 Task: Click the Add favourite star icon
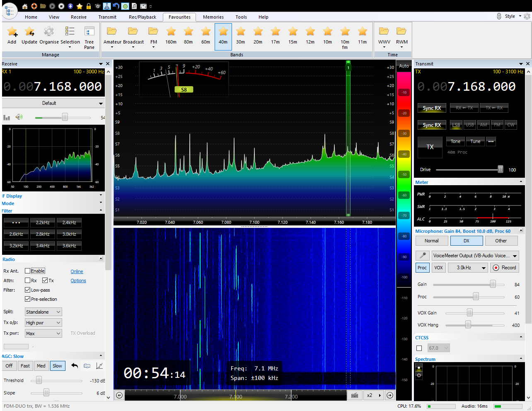tap(12, 32)
